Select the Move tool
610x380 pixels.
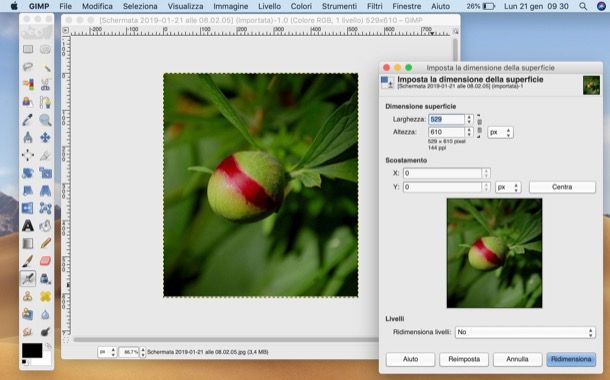[45, 137]
